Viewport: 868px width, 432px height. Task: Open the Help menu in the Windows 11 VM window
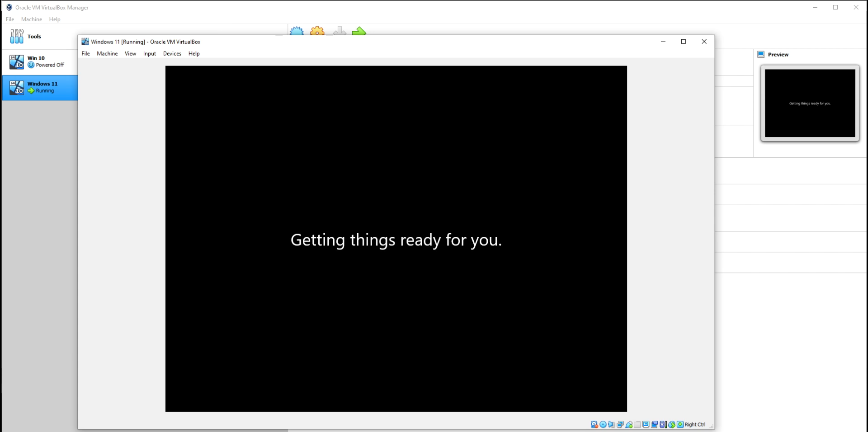point(194,53)
